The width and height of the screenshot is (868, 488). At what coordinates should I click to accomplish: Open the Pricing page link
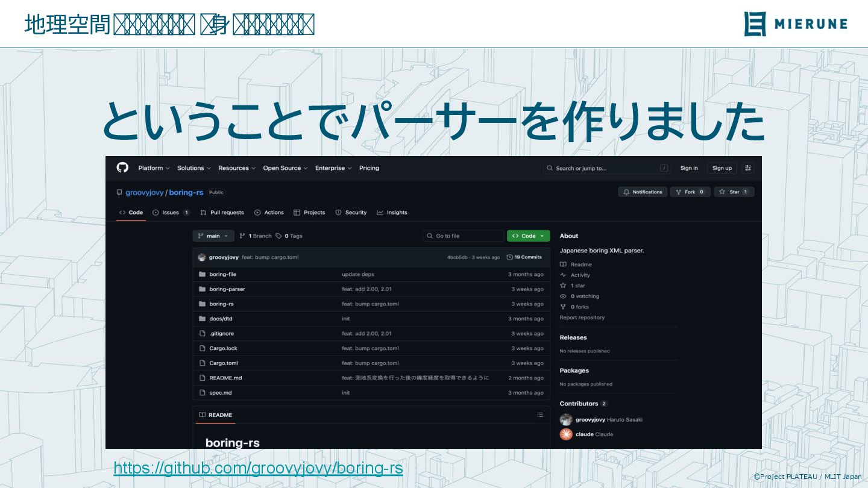pyautogui.click(x=369, y=168)
